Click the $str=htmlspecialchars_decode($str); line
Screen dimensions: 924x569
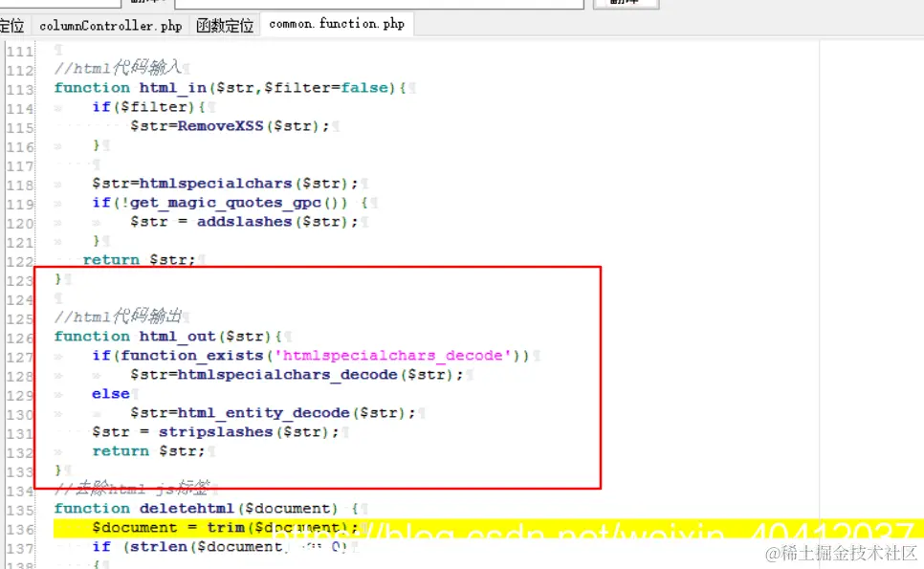297,375
